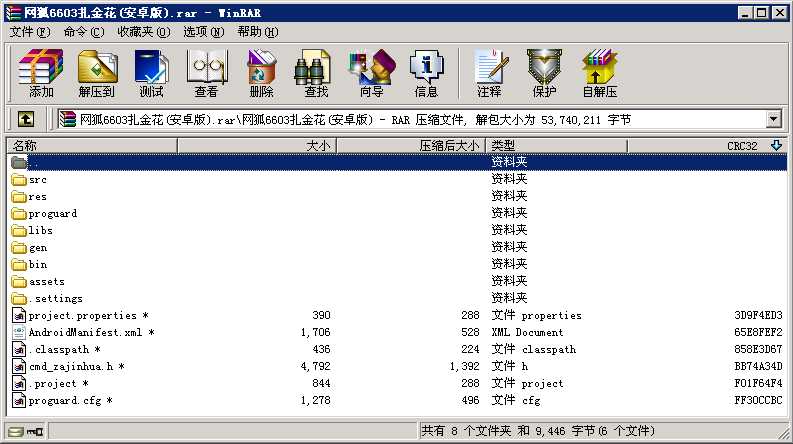The height and width of the screenshot is (444, 793).
Task: Go up one folder level button
Action: 26,119
